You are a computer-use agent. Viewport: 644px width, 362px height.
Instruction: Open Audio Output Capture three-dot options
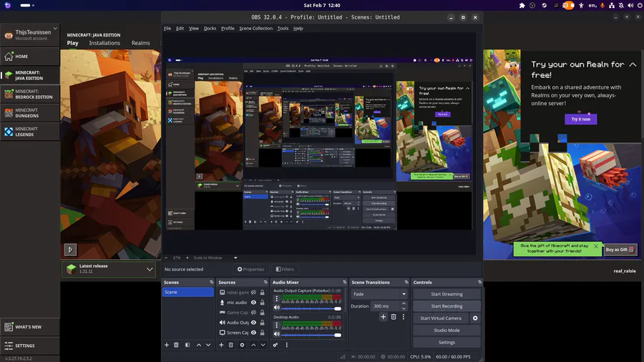(277, 299)
